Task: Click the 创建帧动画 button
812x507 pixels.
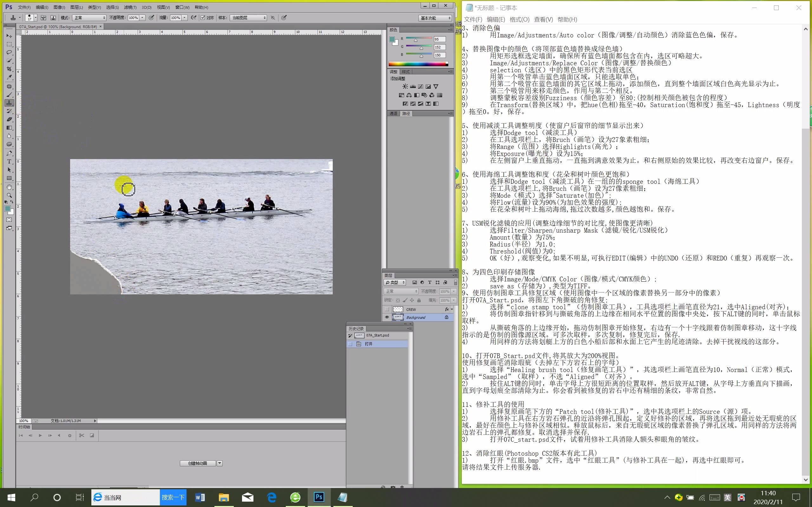Action: click(198, 463)
